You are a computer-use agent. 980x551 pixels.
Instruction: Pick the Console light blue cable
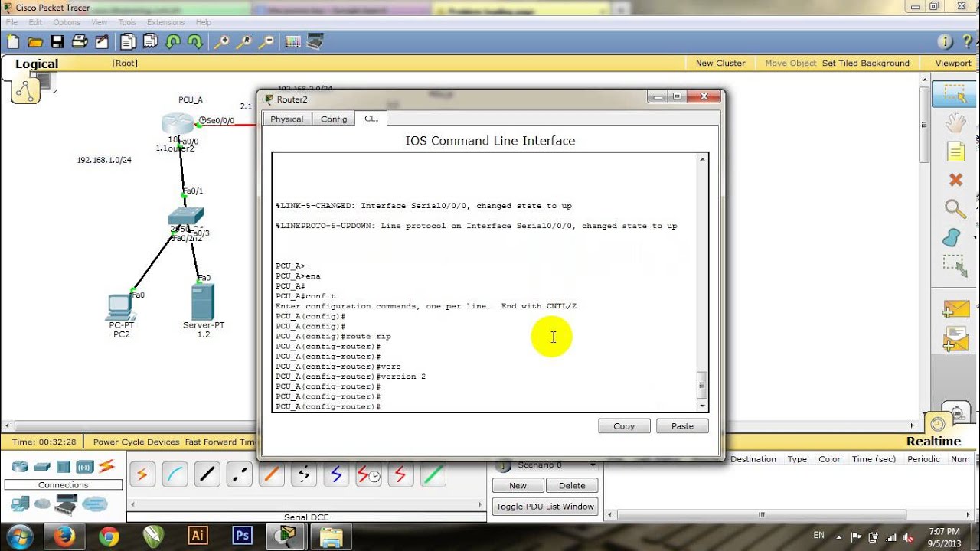pos(175,474)
